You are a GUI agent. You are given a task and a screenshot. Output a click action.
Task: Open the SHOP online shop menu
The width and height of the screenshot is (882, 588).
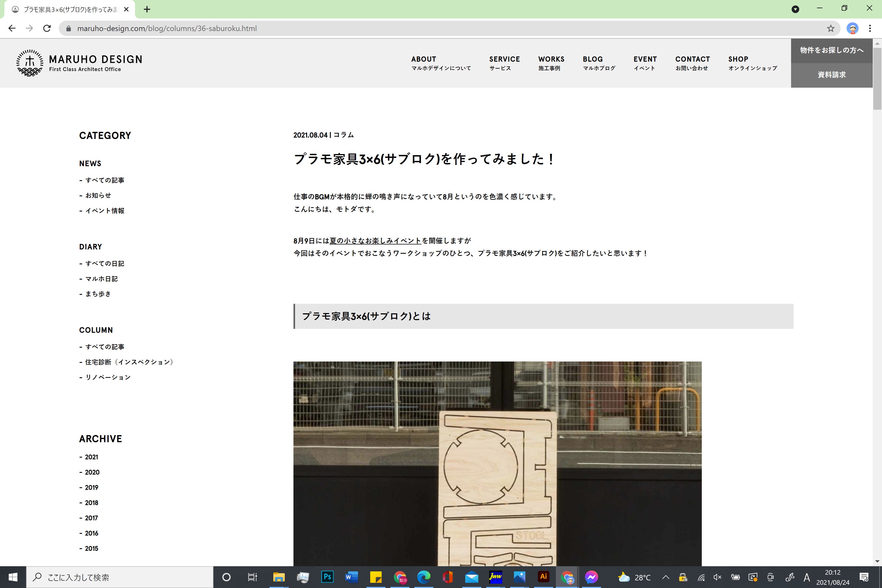tap(752, 63)
